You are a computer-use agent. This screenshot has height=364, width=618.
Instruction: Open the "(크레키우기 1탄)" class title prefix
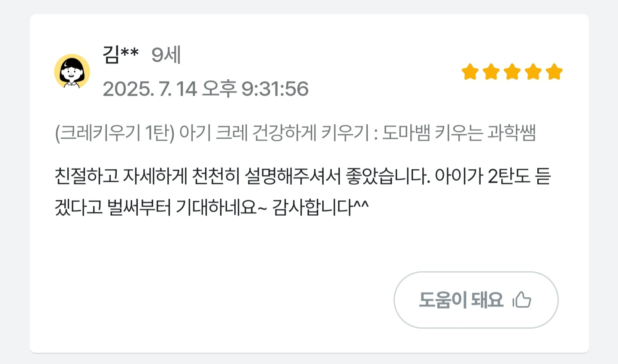[115, 133]
